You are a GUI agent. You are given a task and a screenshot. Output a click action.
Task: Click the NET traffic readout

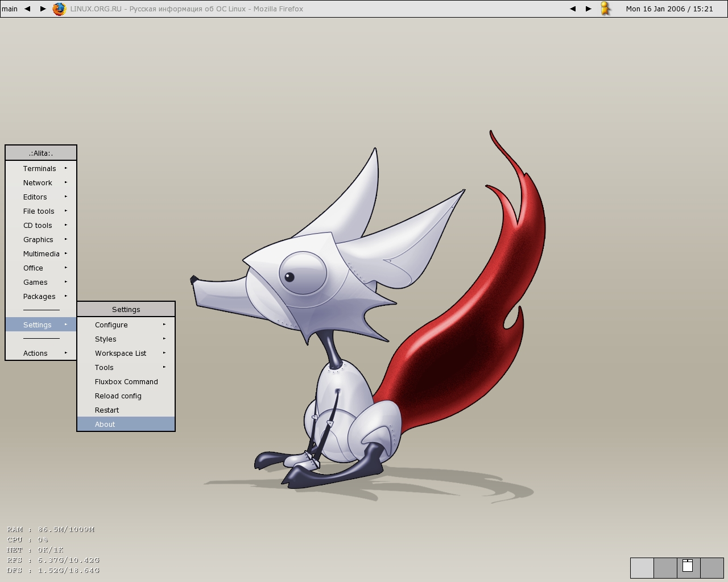[35, 550]
